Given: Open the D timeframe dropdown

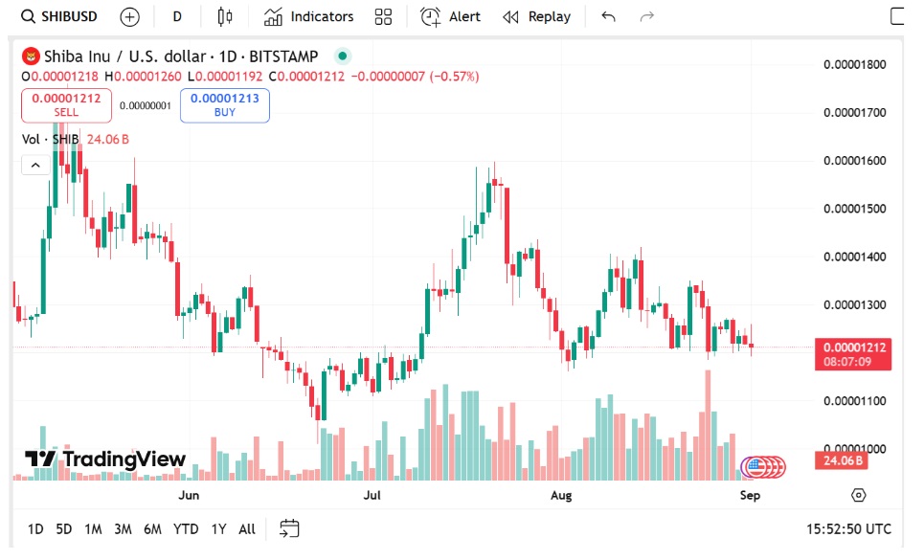Looking at the screenshot, I should click(x=176, y=16).
